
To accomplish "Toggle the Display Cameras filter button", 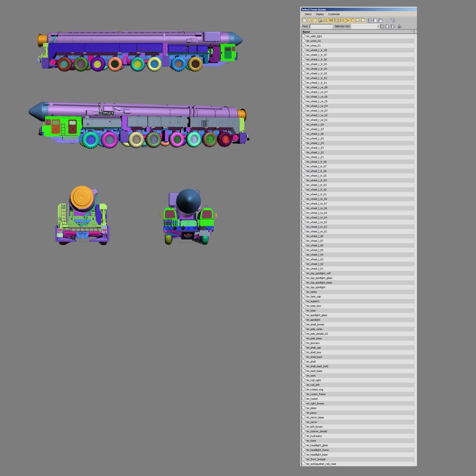I will click(320, 20).
